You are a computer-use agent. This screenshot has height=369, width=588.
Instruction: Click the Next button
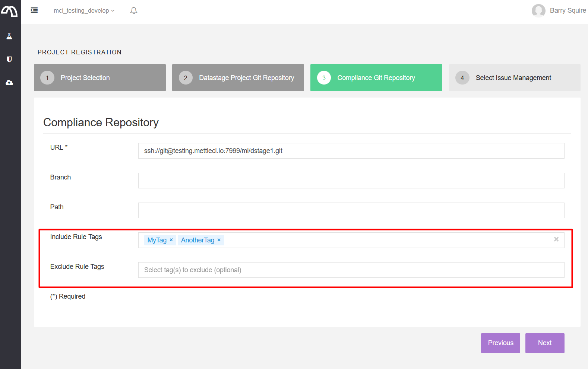(544, 343)
